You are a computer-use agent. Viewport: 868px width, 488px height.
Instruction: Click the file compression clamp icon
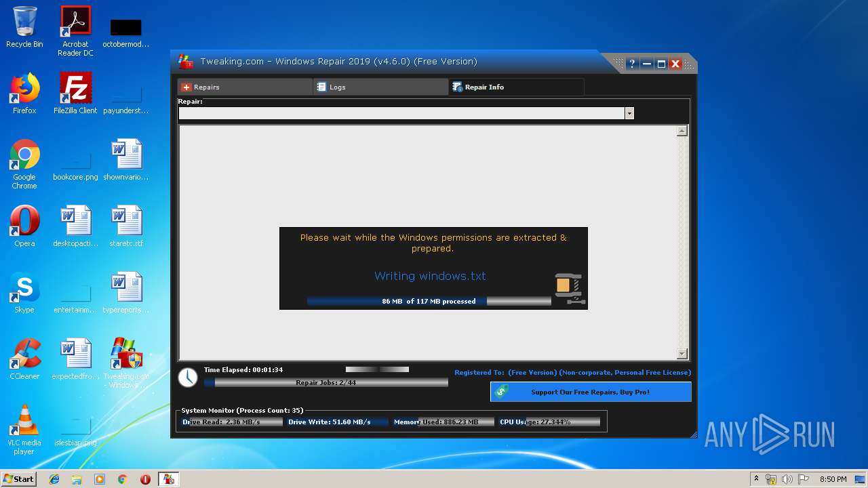[x=570, y=289]
